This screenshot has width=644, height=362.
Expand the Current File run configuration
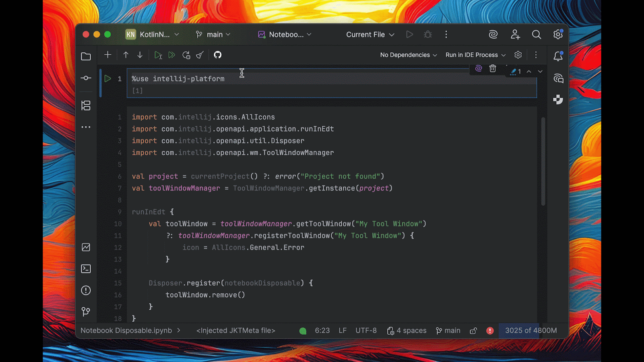370,35
